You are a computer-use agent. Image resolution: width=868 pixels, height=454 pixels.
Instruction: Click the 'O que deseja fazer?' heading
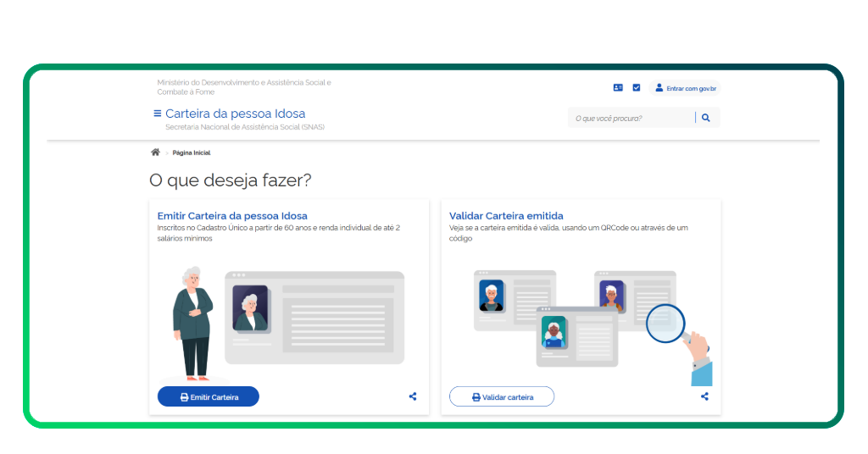click(x=231, y=180)
